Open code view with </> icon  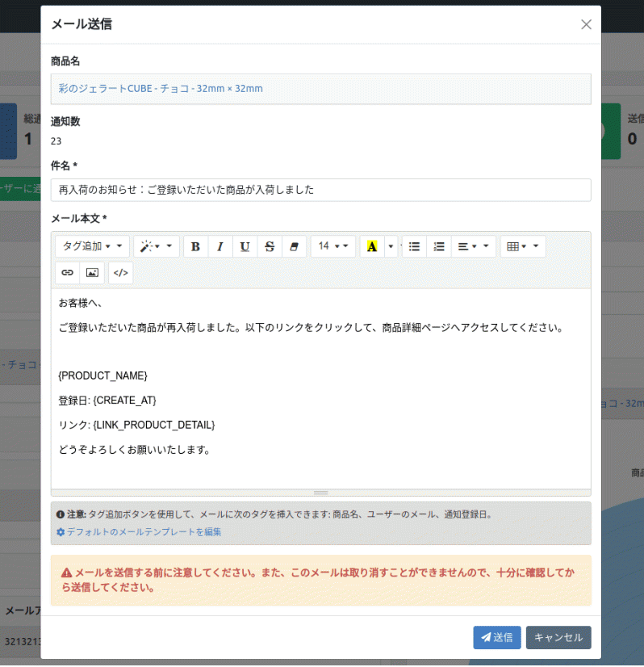tap(121, 273)
